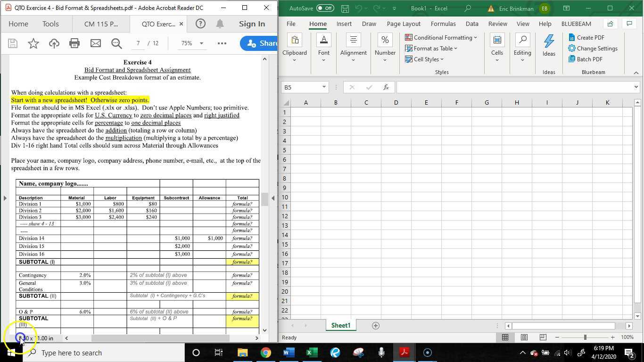Switch to Page Break Preview view

[x=543, y=337]
